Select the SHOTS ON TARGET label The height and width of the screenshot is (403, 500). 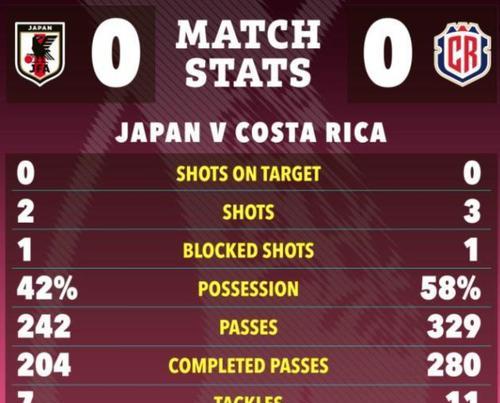pos(248,174)
